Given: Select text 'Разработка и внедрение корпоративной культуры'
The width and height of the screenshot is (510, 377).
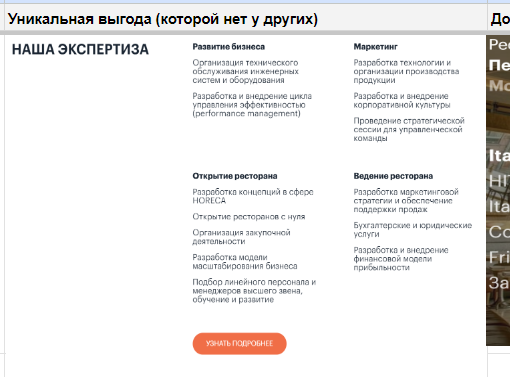Looking at the screenshot, I should [402, 100].
